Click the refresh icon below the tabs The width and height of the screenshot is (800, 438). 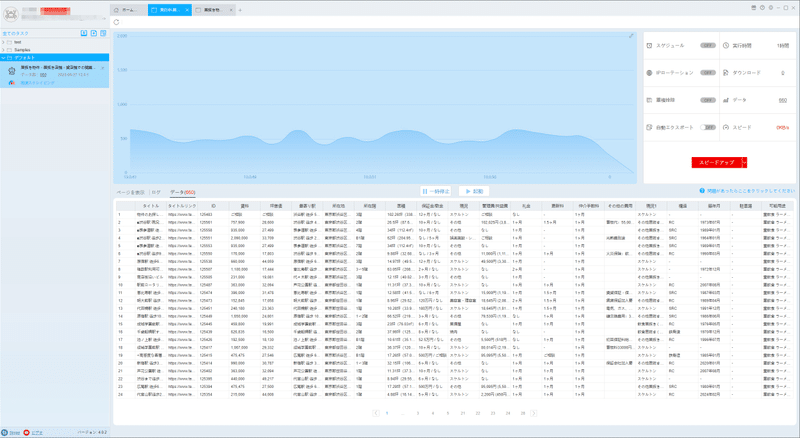pyautogui.click(x=116, y=22)
